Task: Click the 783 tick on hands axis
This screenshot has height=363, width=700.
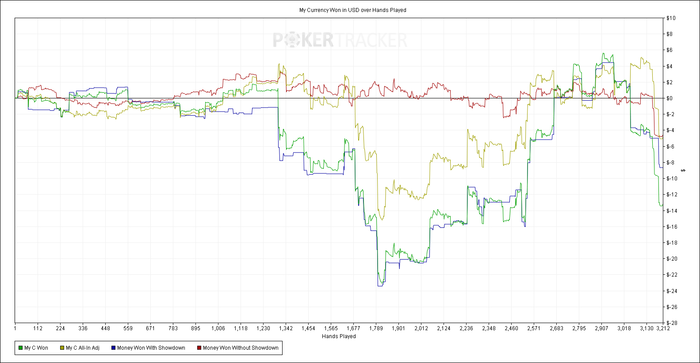Action: coord(173,329)
